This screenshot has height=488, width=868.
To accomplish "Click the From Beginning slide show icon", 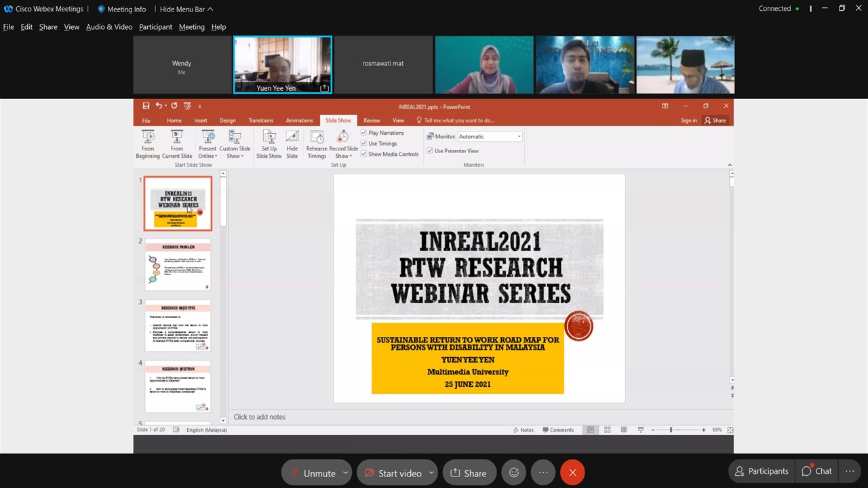I will [x=147, y=138].
